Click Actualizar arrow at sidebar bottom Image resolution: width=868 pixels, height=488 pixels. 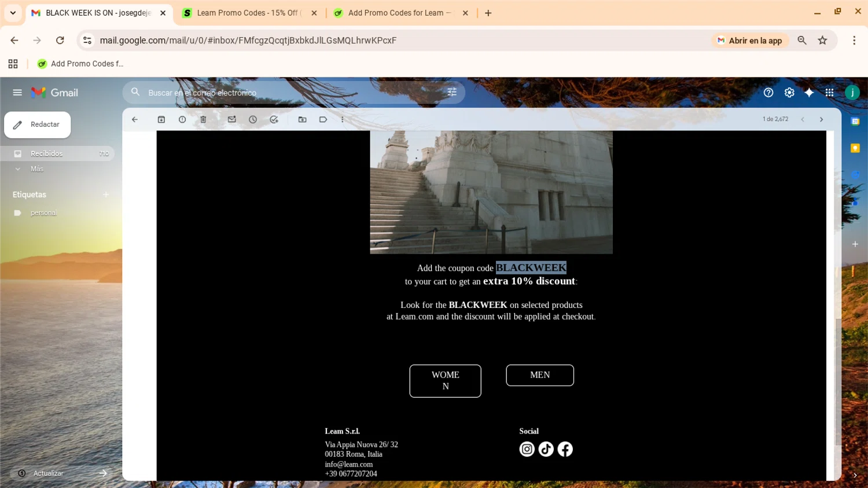coord(103,474)
